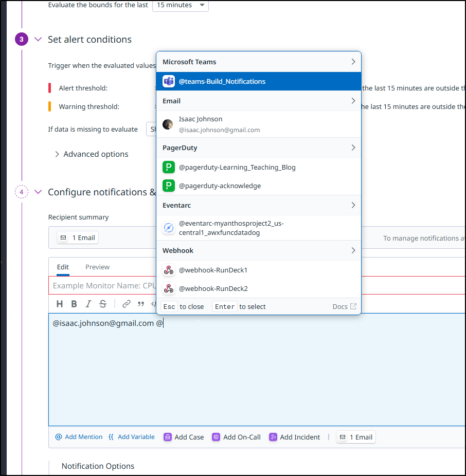Image resolution: width=466 pixels, height=476 pixels.
Task: Click the Warning threshold label
Action: (89, 107)
